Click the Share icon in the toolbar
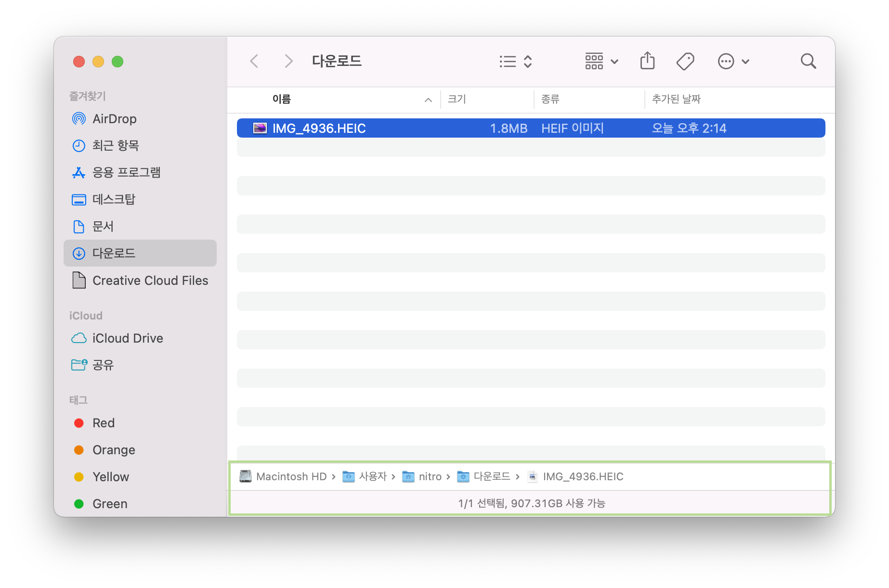 [647, 61]
